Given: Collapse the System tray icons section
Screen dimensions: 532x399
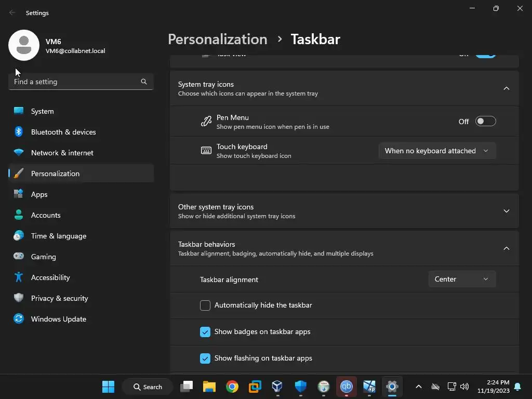Looking at the screenshot, I should 506,88.
